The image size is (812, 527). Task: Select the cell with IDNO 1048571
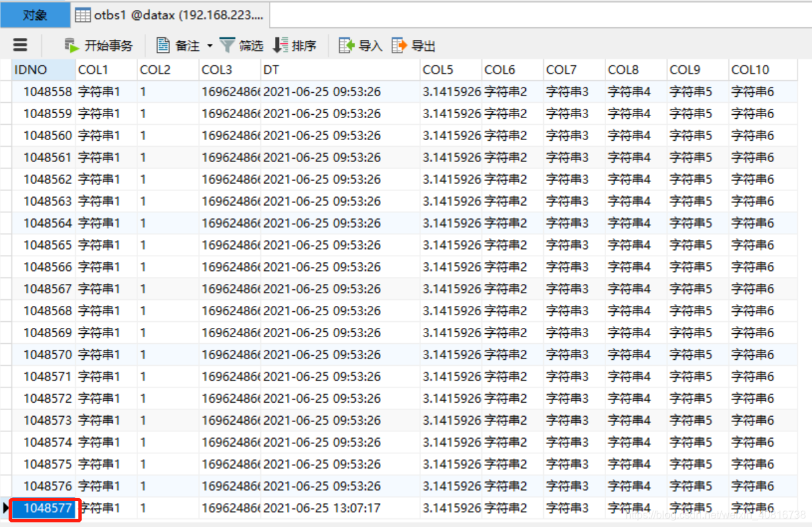tap(44, 376)
